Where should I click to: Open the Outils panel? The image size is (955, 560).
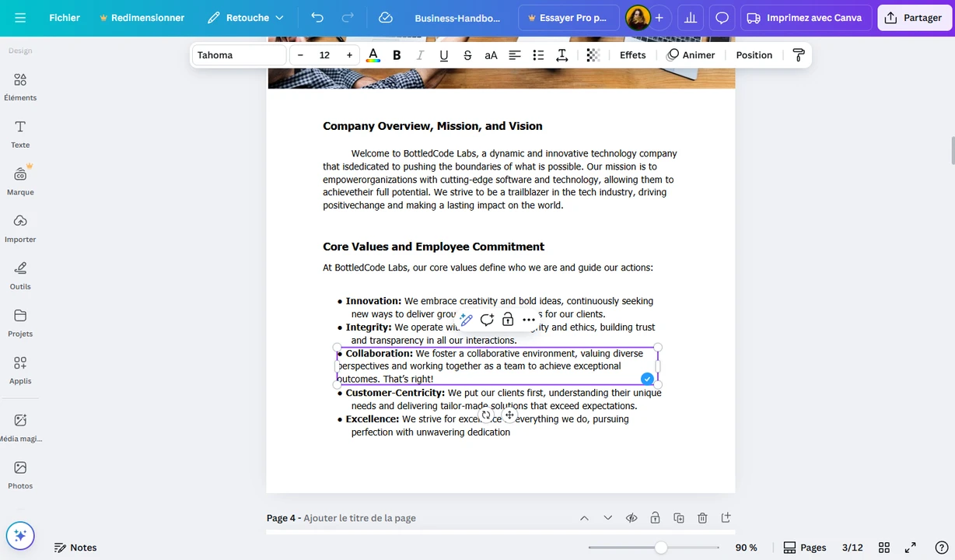coord(20,276)
